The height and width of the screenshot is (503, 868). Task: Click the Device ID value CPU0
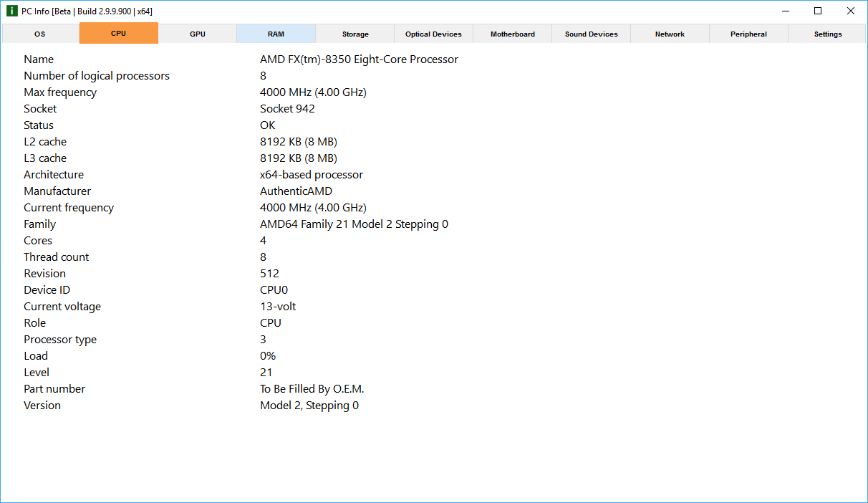click(x=274, y=290)
